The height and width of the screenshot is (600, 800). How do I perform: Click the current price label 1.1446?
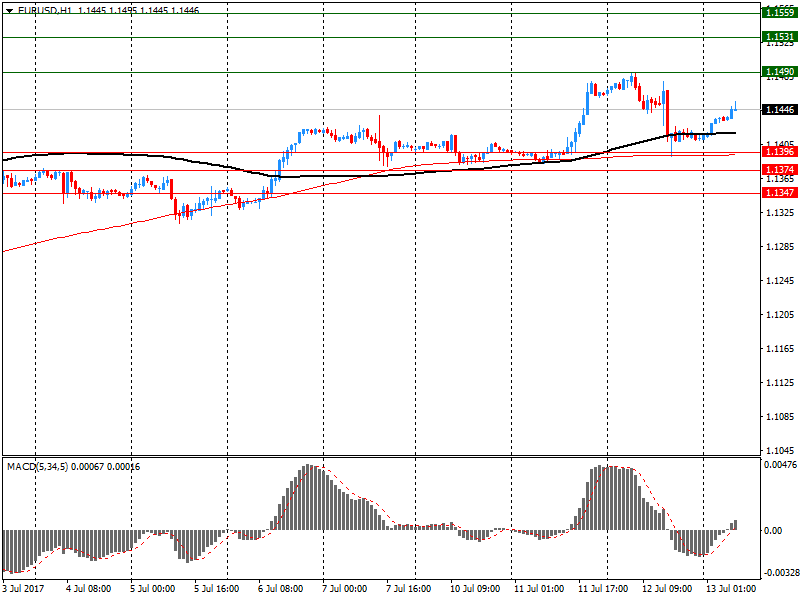tap(780, 110)
